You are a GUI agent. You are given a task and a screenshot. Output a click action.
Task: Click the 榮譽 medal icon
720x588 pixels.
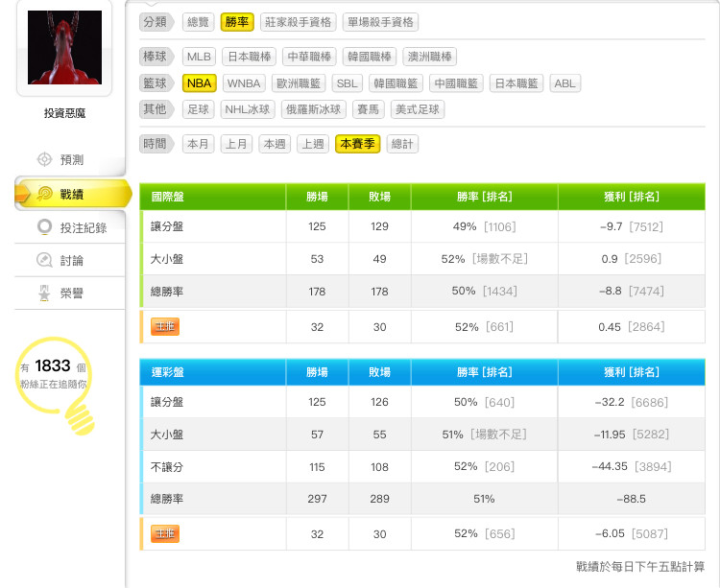coord(44,293)
